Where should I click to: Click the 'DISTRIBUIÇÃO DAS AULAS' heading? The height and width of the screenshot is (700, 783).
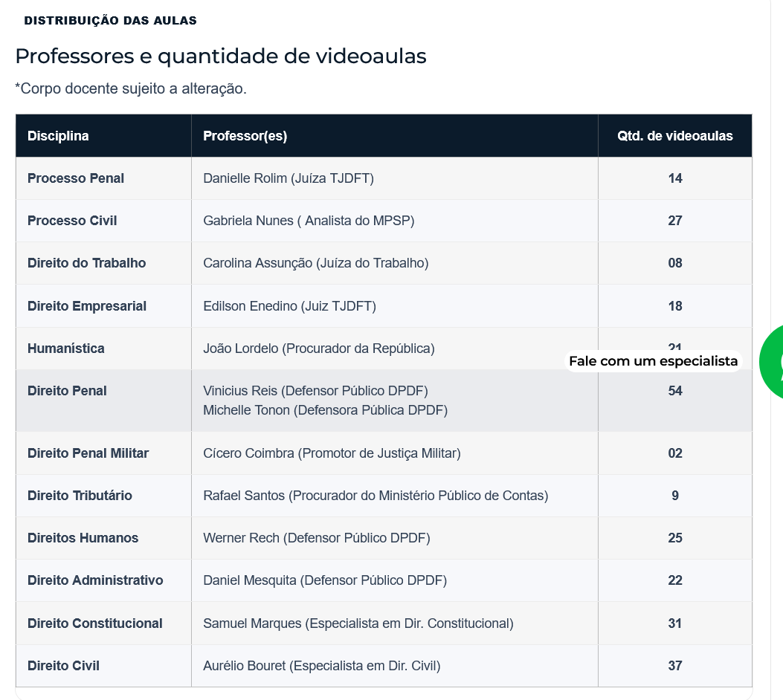[111, 20]
